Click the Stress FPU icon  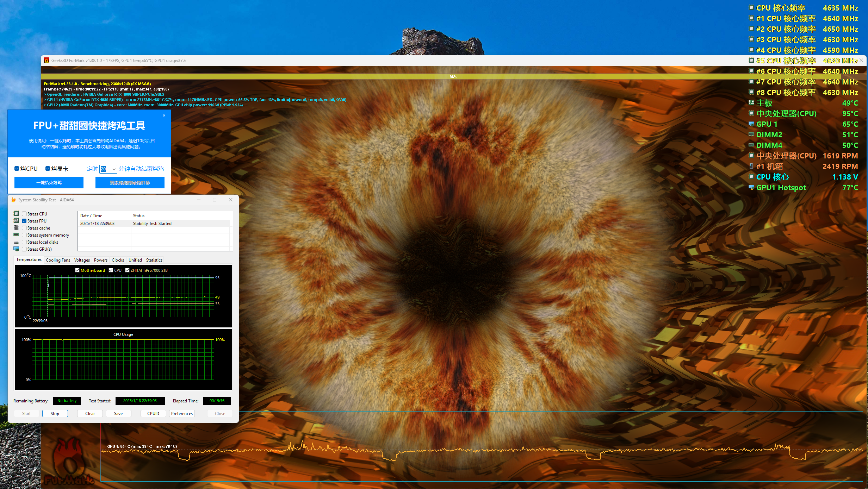tap(16, 220)
